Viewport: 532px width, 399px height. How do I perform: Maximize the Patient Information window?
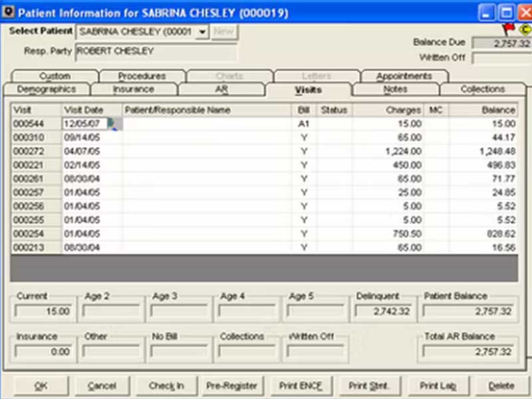506,13
